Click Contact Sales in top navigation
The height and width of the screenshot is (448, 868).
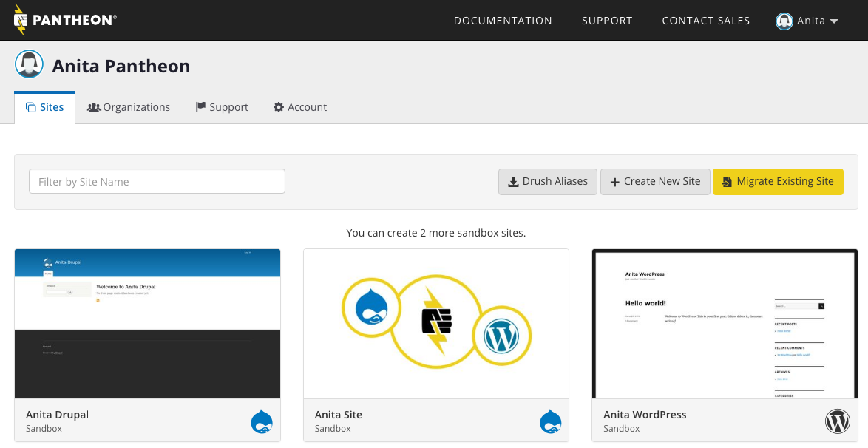click(x=705, y=21)
